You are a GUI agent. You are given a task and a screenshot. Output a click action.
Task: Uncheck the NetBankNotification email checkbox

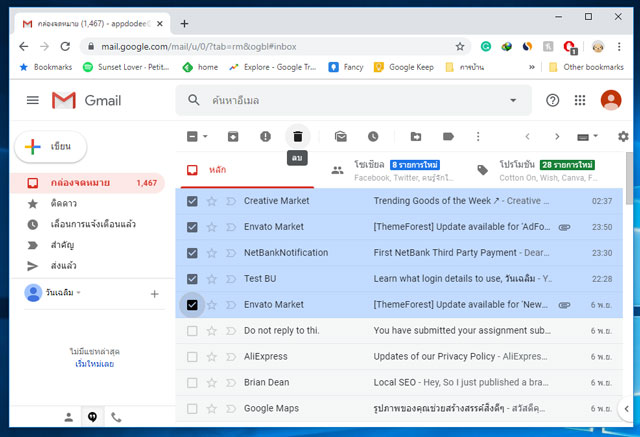coord(192,253)
